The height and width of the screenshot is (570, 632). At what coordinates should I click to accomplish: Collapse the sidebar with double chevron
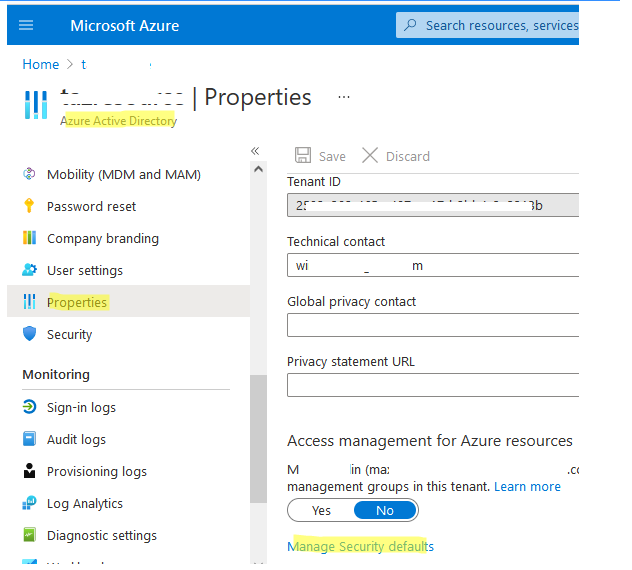click(x=255, y=151)
